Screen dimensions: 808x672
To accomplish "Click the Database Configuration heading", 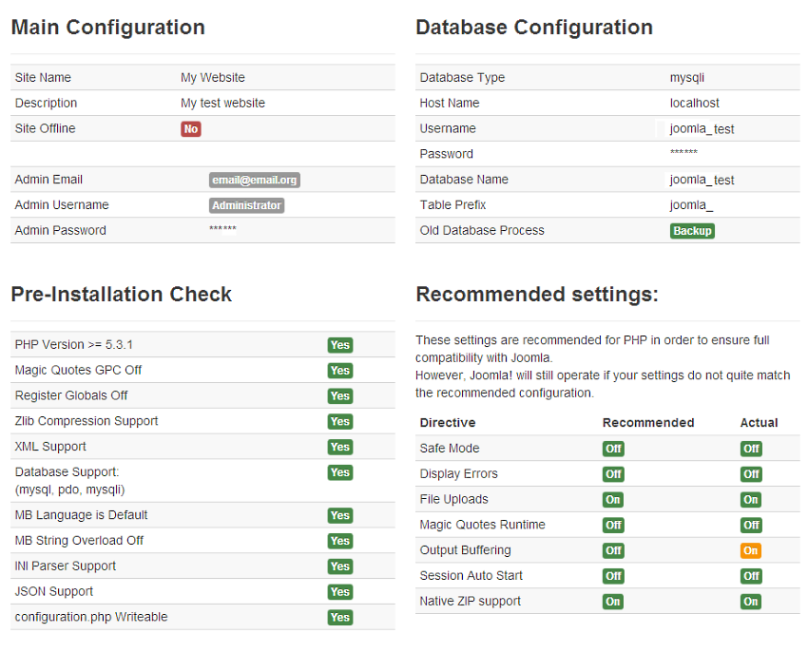I will point(534,28).
